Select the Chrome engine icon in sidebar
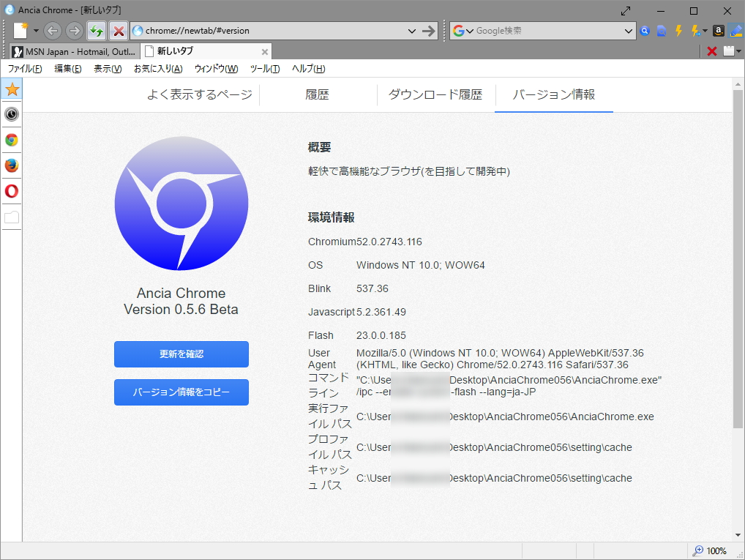The width and height of the screenshot is (745, 560). [11, 140]
